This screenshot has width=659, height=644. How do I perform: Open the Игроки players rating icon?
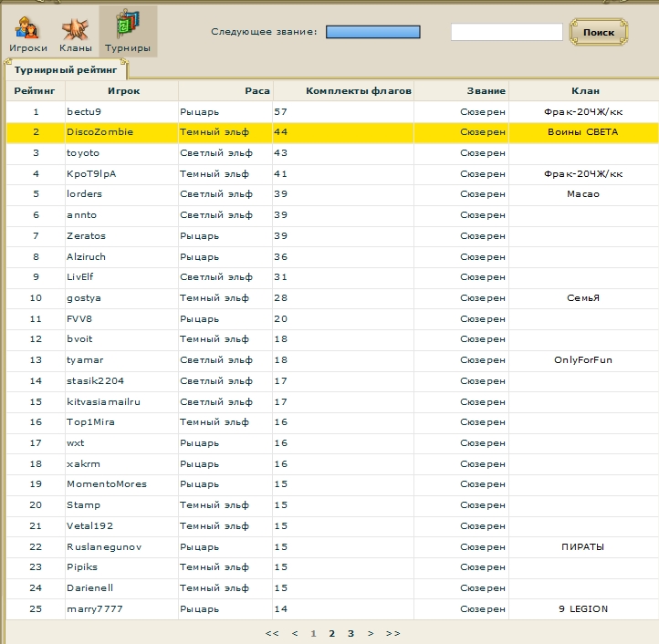27,34
